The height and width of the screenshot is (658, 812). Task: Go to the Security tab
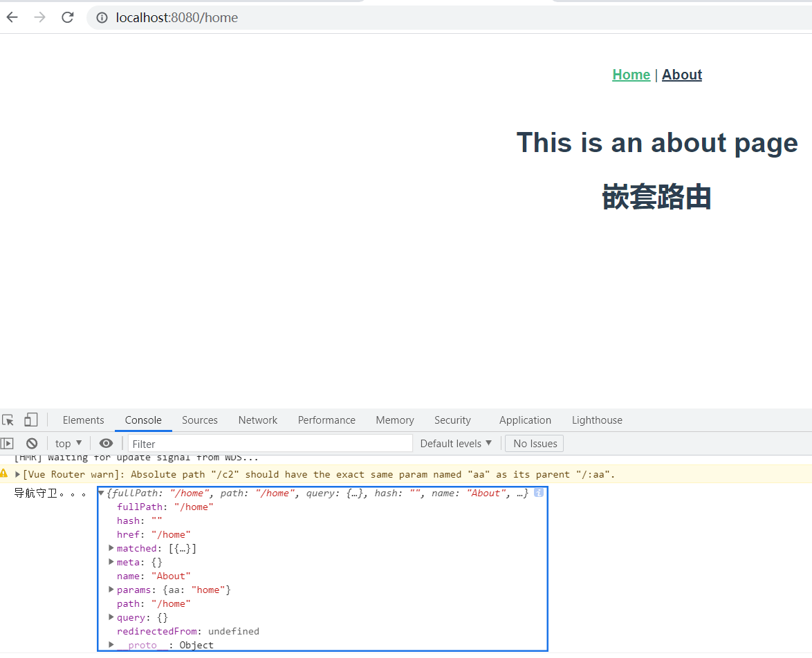pos(452,420)
